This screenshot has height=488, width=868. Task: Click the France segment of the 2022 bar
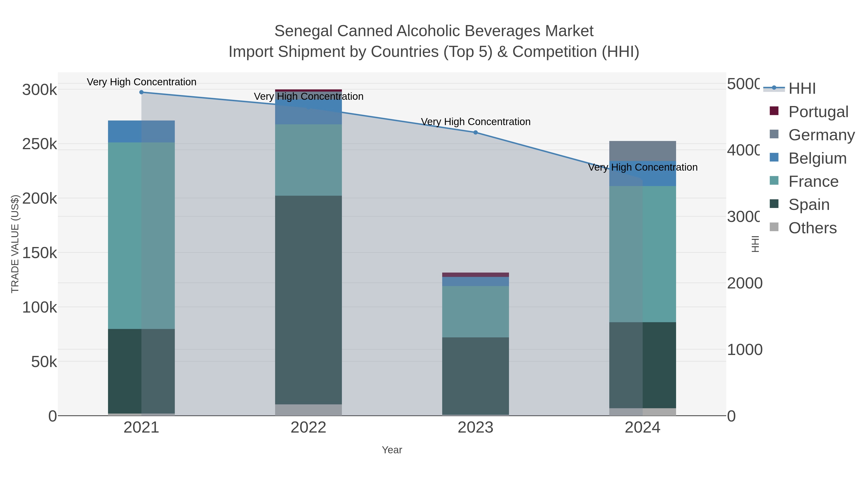[x=308, y=160]
